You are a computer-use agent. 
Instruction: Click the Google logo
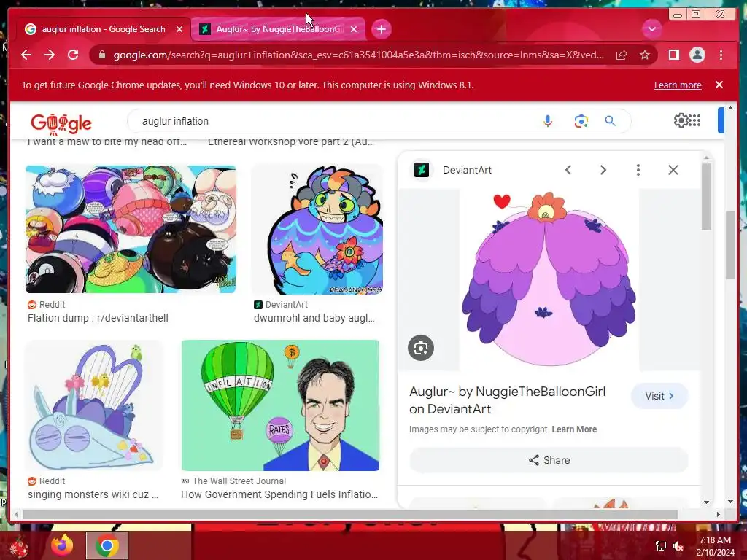pos(61,123)
